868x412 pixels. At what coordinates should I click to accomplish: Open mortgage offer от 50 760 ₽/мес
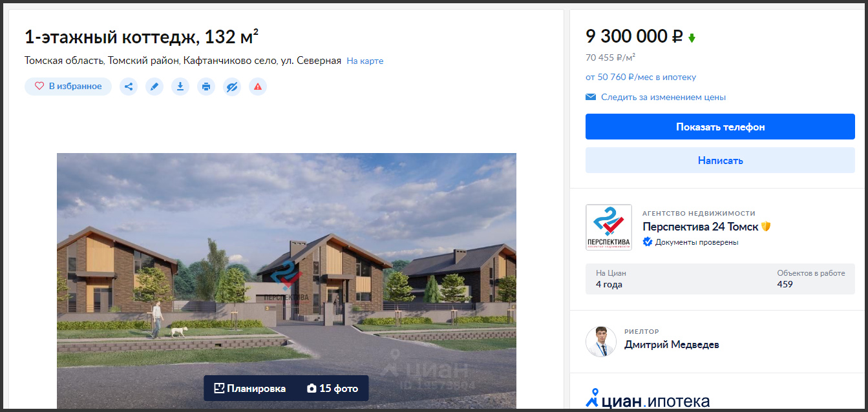640,77
